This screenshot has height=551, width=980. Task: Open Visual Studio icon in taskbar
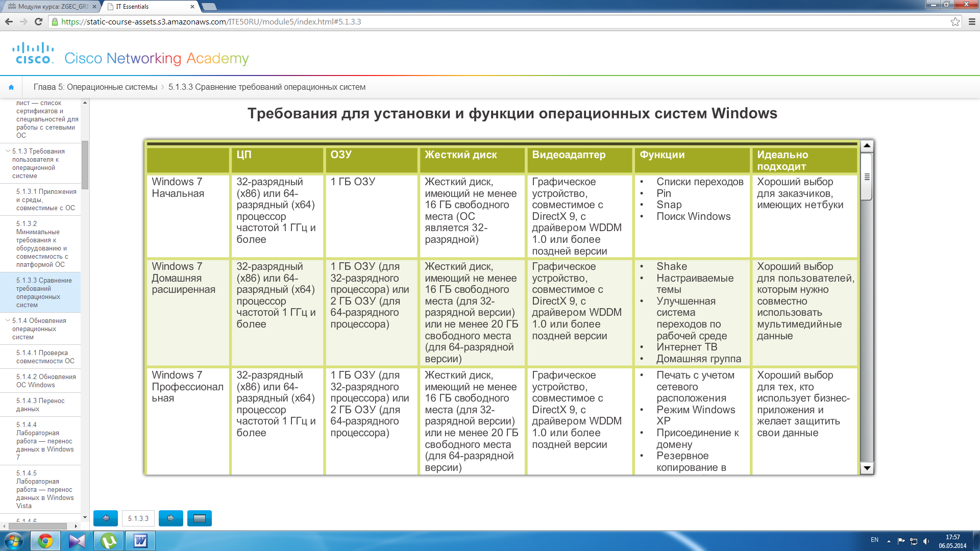77,541
